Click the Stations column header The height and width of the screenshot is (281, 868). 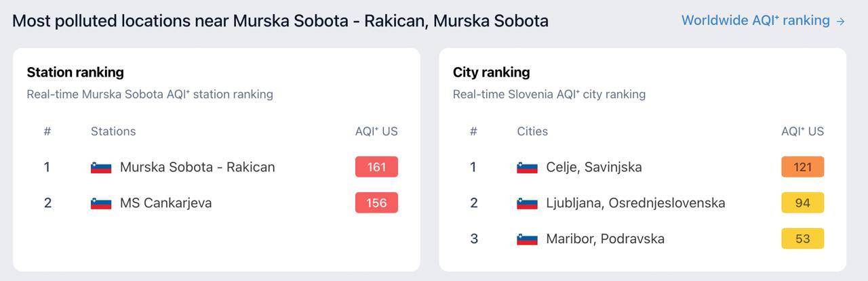point(113,131)
